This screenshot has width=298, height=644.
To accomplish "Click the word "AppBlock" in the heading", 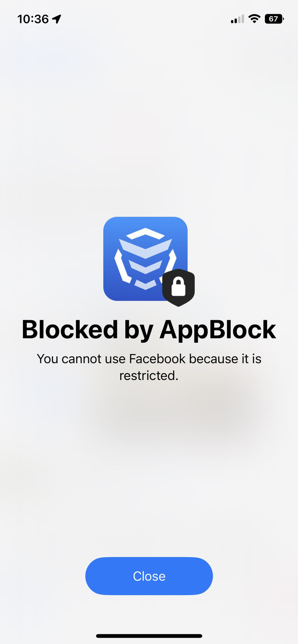I will 217,330.
